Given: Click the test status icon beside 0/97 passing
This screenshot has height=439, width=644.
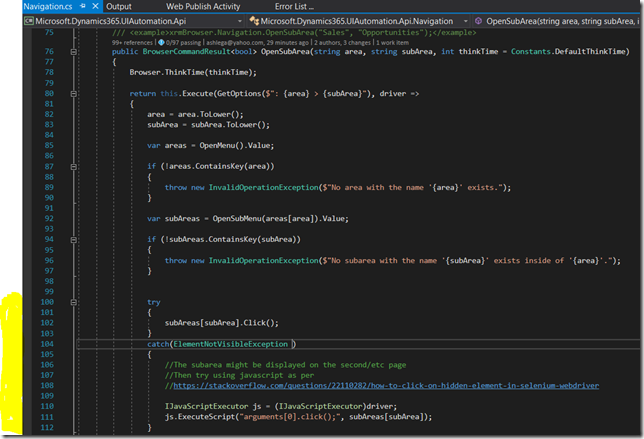Looking at the screenshot, I should pyautogui.click(x=161, y=42).
